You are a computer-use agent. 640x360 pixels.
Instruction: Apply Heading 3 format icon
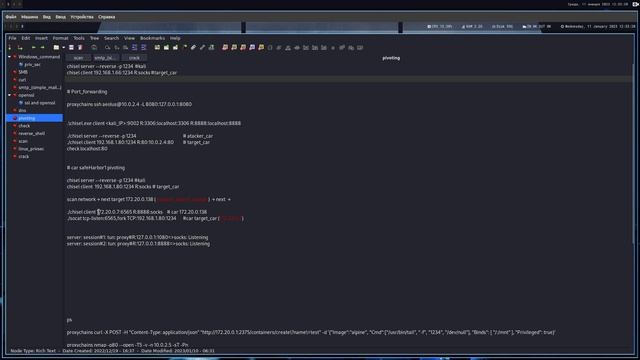pyautogui.click(x=324, y=47)
